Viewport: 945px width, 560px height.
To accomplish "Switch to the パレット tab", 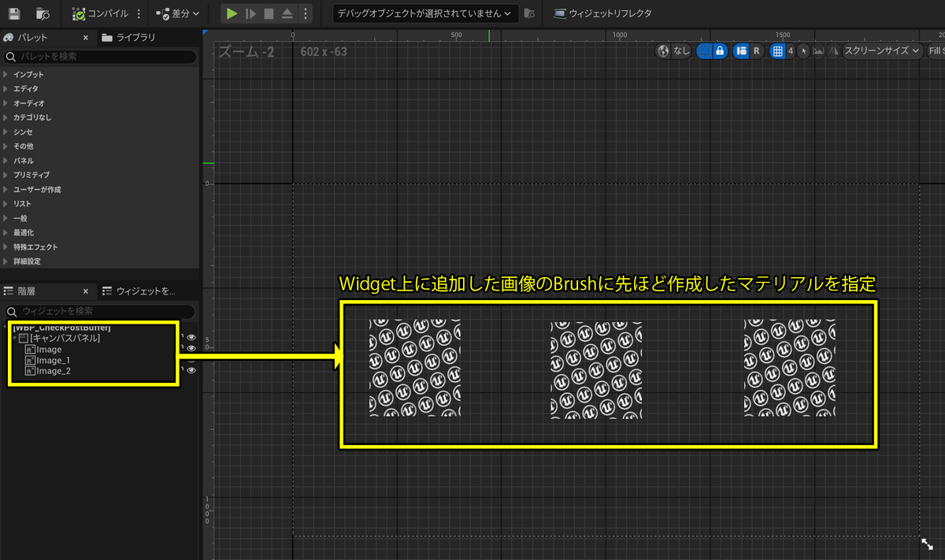I will pos(33,37).
